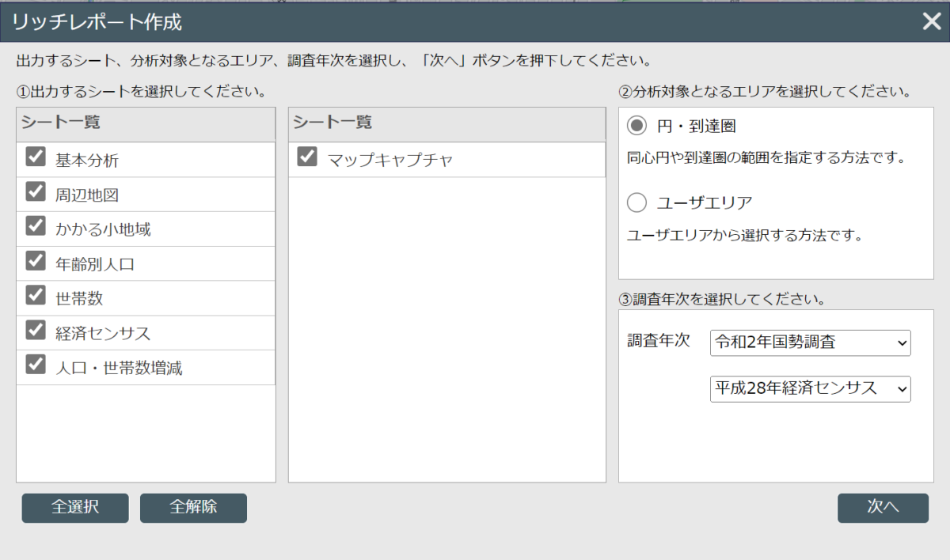Uncheck 年齢別人口 in the sheet list
The height and width of the screenshot is (560, 950).
[36, 261]
